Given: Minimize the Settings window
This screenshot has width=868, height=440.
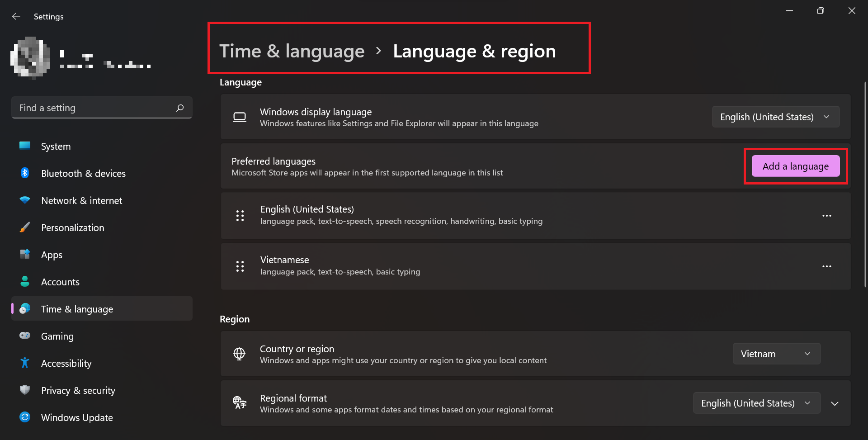Looking at the screenshot, I should click(789, 11).
